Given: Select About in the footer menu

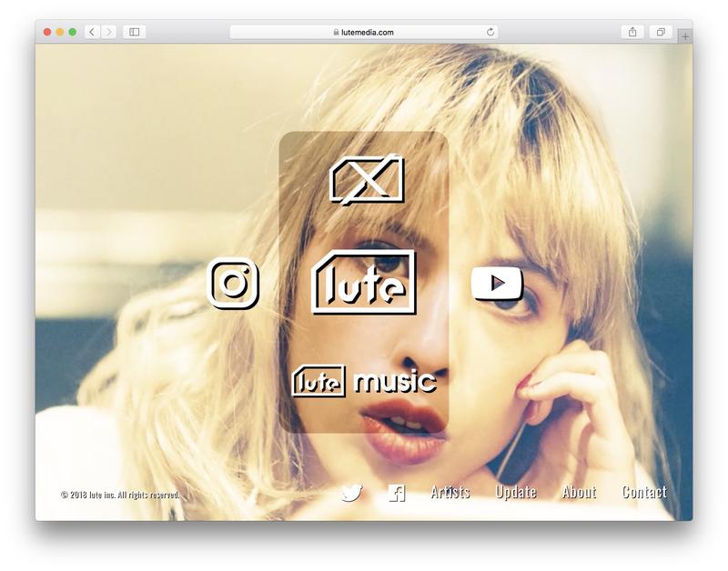Looking at the screenshot, I should (579, 492).
